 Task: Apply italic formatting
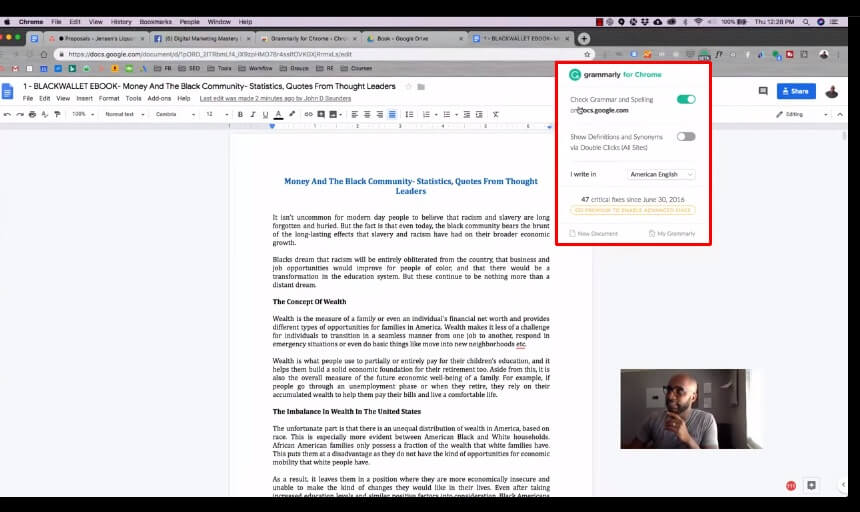tap(253, 115)
